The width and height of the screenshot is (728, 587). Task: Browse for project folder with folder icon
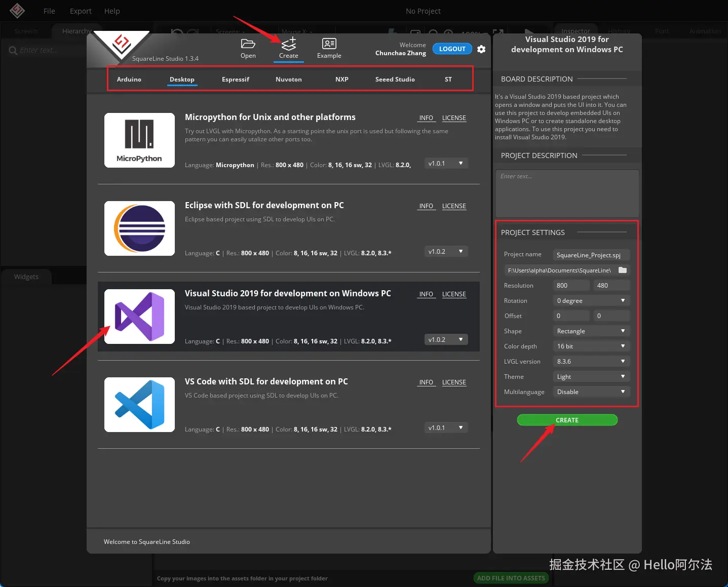(623, 270)
